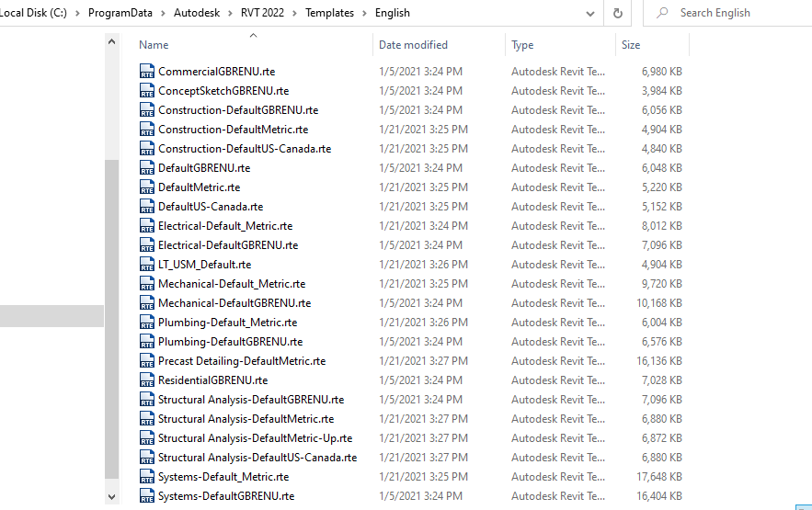Click the icon beside Systems-DefaultGBRENU.rte
Screen dimensions: 812x510
[147, 496]
